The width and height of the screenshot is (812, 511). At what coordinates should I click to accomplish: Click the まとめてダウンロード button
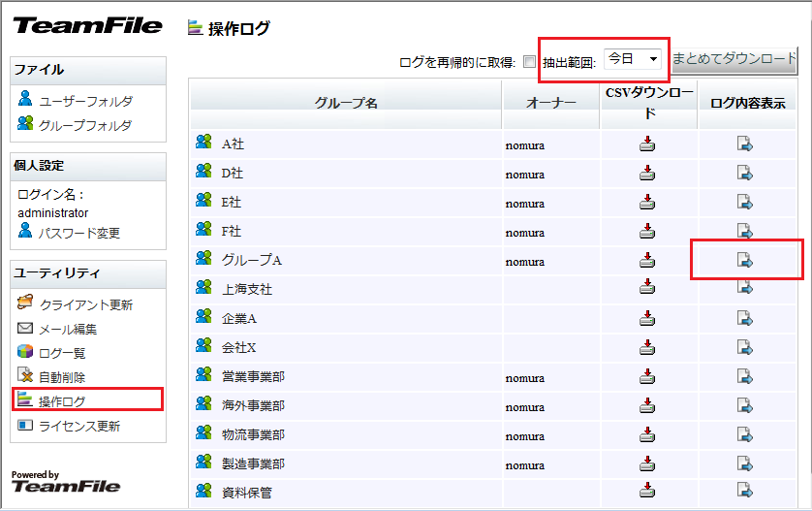click(734, 59)
